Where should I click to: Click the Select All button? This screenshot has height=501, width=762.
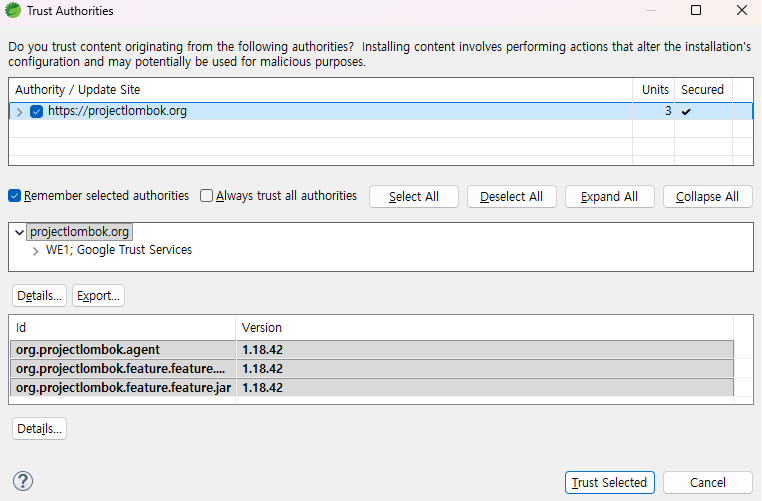[x=414, y=196]
